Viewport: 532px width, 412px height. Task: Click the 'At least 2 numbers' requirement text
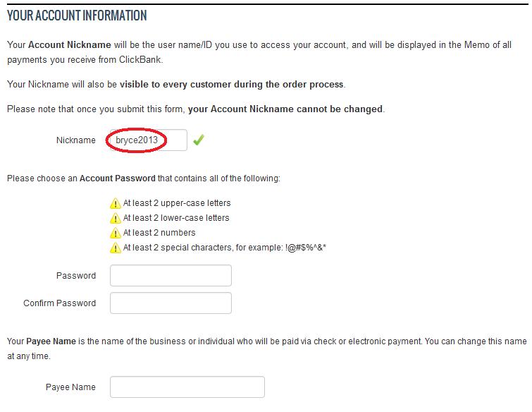pyautogui.click(x=159, y=233)
